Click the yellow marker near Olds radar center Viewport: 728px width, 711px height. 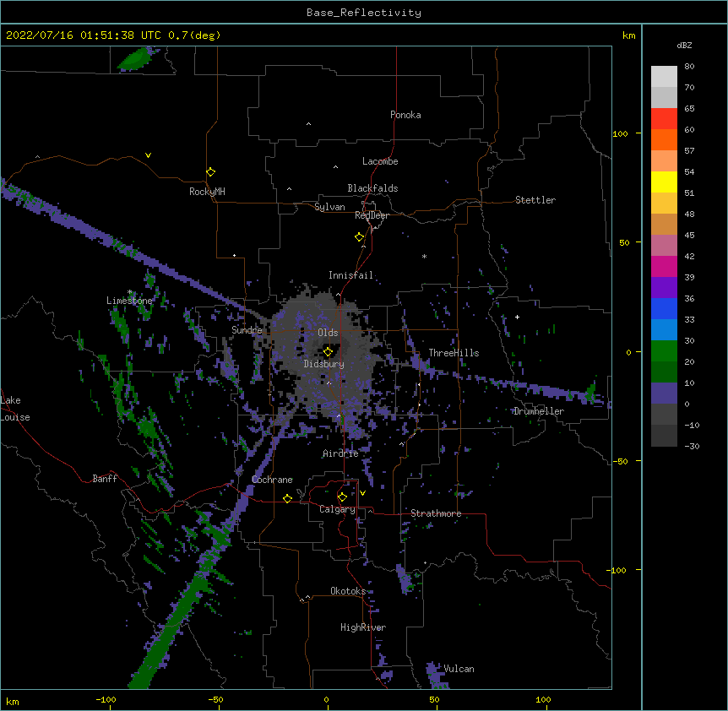[328, 351]
